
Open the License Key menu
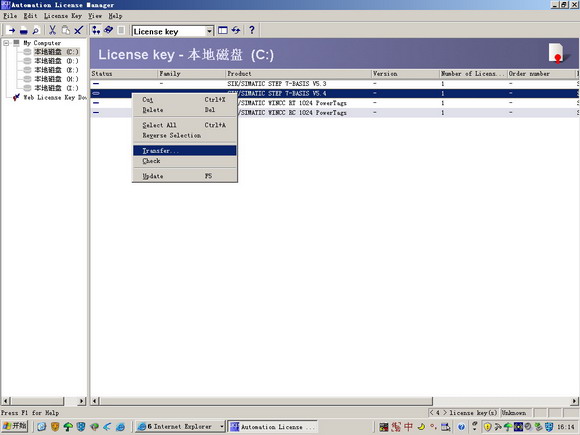click(x=63, y=16)
